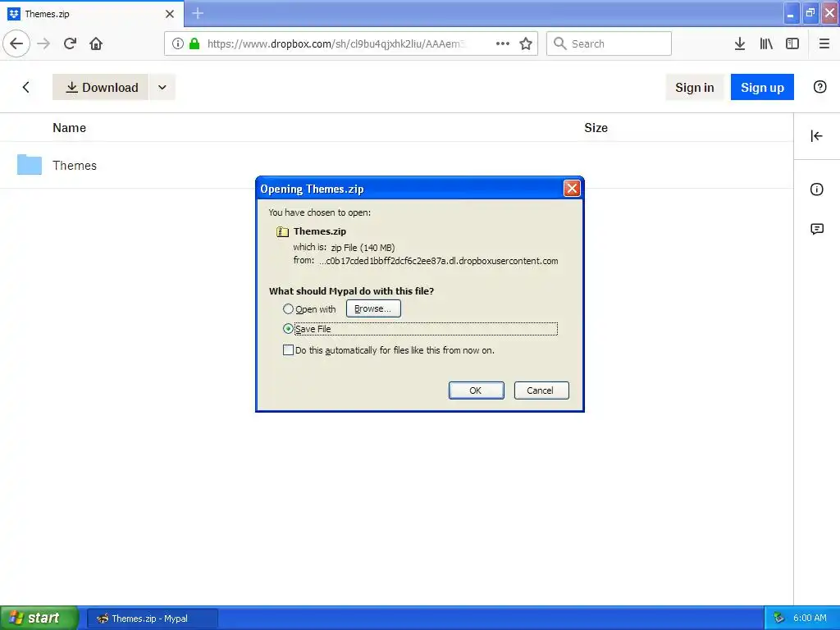Click the Dropbox back chevron
The width and height of the screenshot is (840, 630).
pyautogui.click(x=25, y=87)
